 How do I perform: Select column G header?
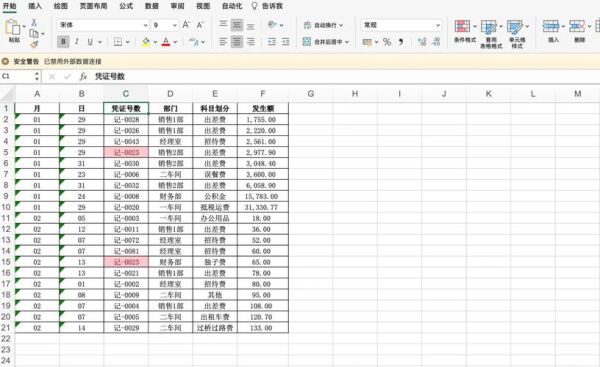click(x=311, y=93)
